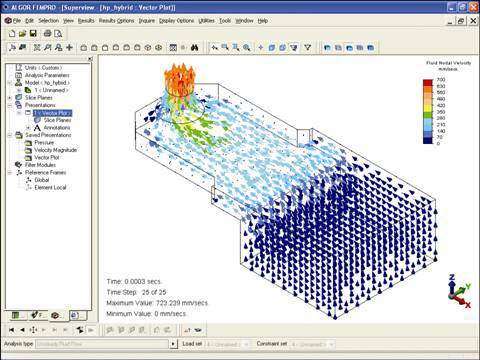
Task: Open the Help menu
Action: 263,21
